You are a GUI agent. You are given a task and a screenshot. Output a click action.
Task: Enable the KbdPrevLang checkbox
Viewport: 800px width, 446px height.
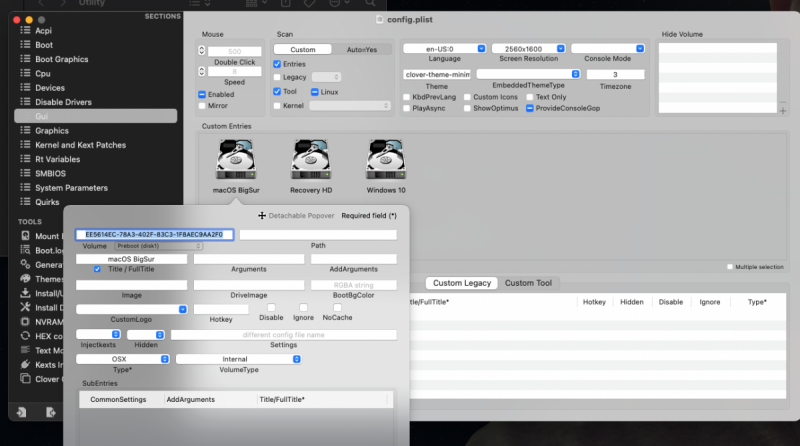(406, 97)
